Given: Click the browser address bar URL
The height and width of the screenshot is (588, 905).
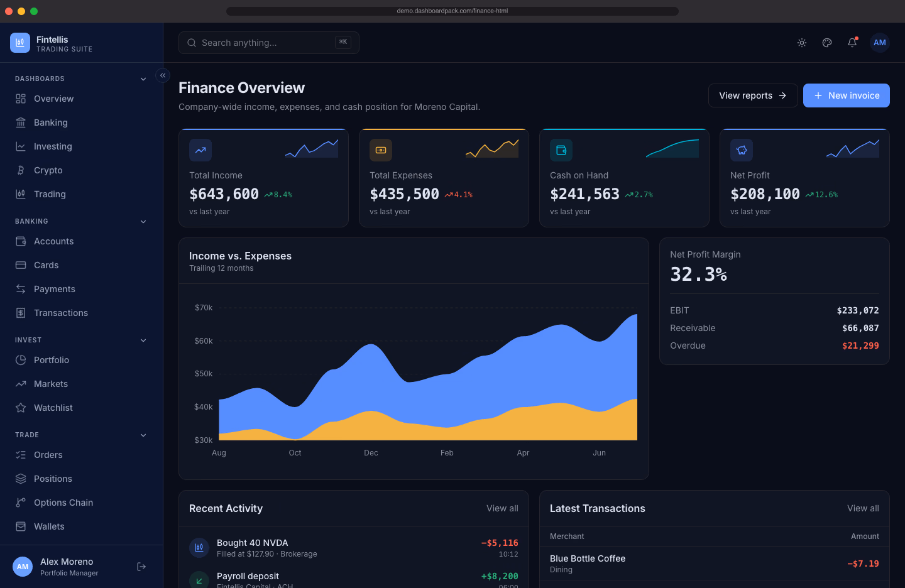Looking at the screenshot, I should (x=452, y=11).
